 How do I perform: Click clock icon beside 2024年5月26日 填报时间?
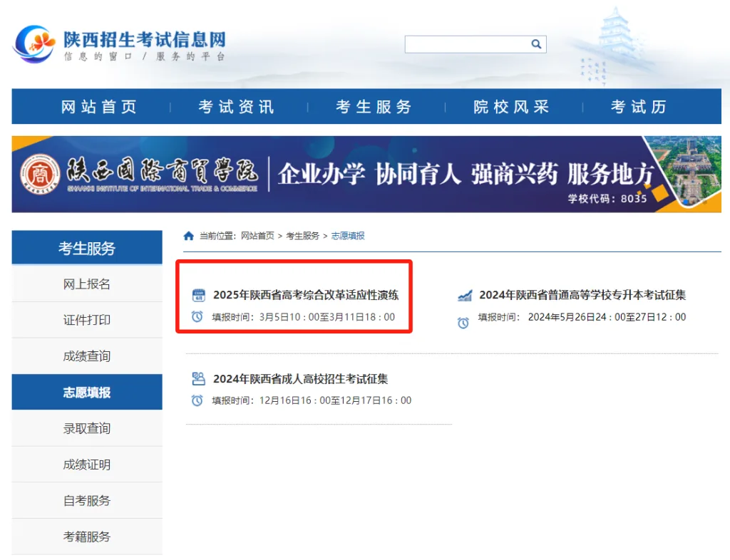coord(463,323)
